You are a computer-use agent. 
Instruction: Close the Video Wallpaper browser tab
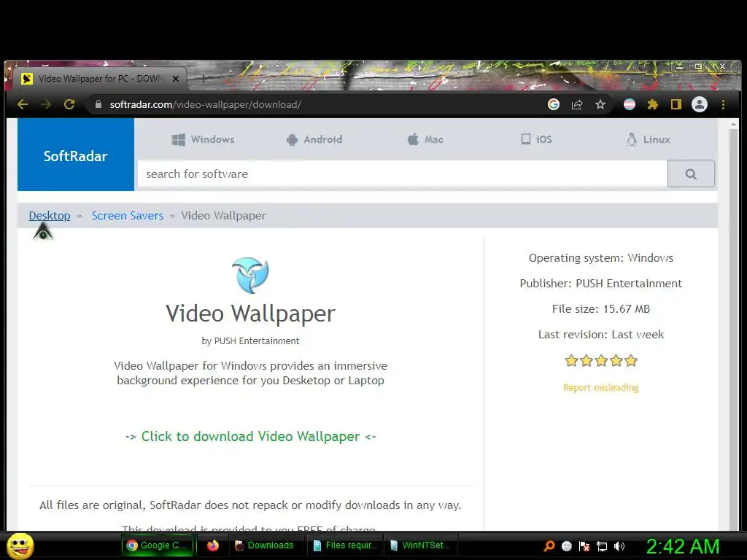click(x=176, y=79)
